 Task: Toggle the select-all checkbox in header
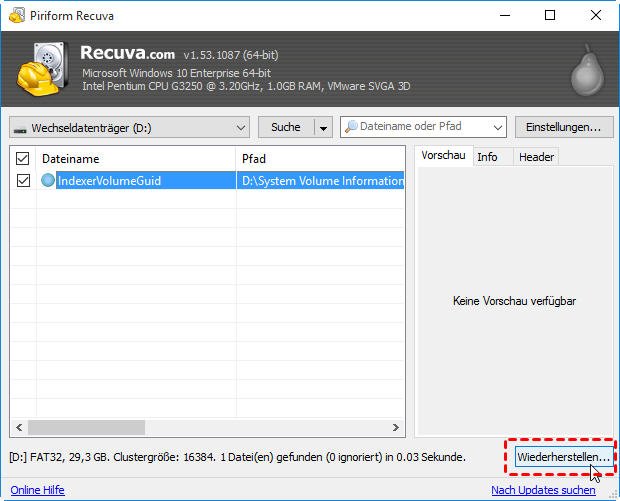(23, 159)
